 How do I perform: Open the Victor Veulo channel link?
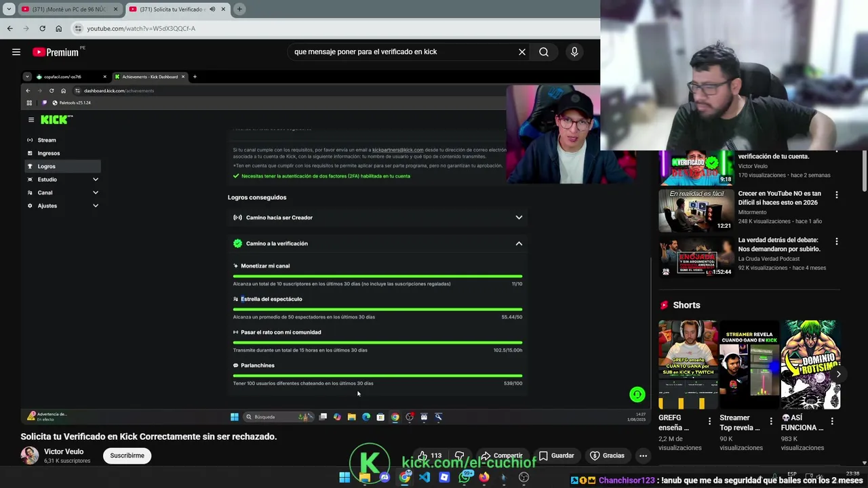pos(64,451)
